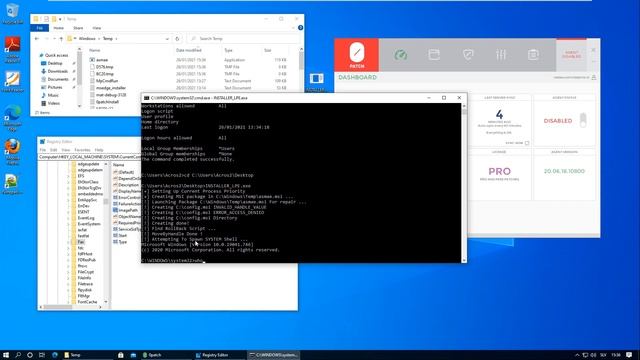Open Edit menu in Registry Editor

click(x=53, y=150)
